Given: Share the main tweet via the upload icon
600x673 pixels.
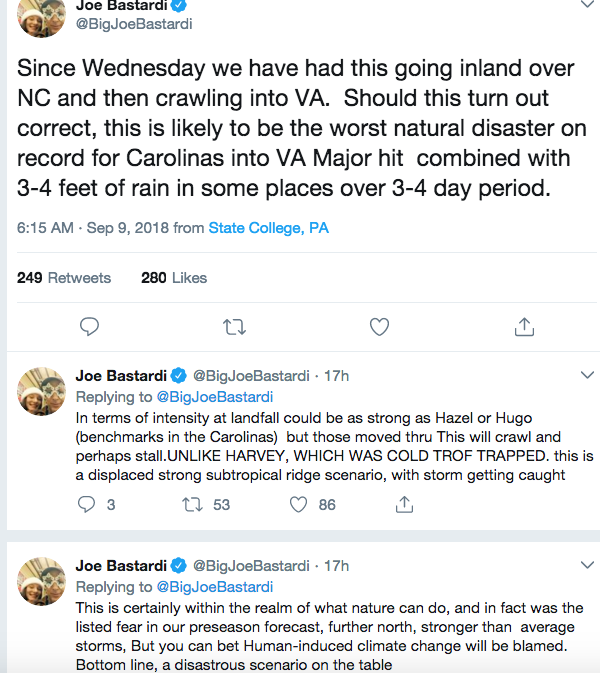Looking at the screenshot, I should tap(523, 326).
